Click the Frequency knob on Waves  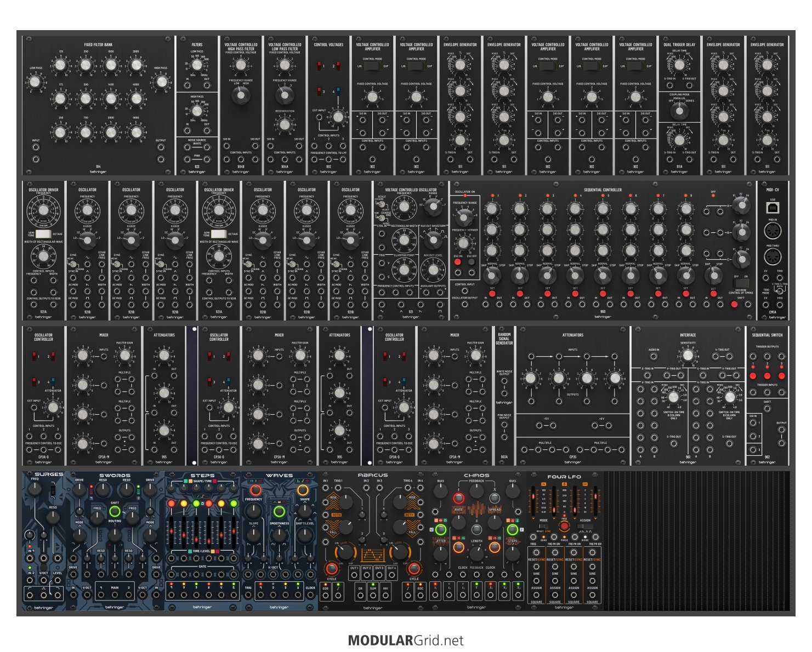(253, 511)
